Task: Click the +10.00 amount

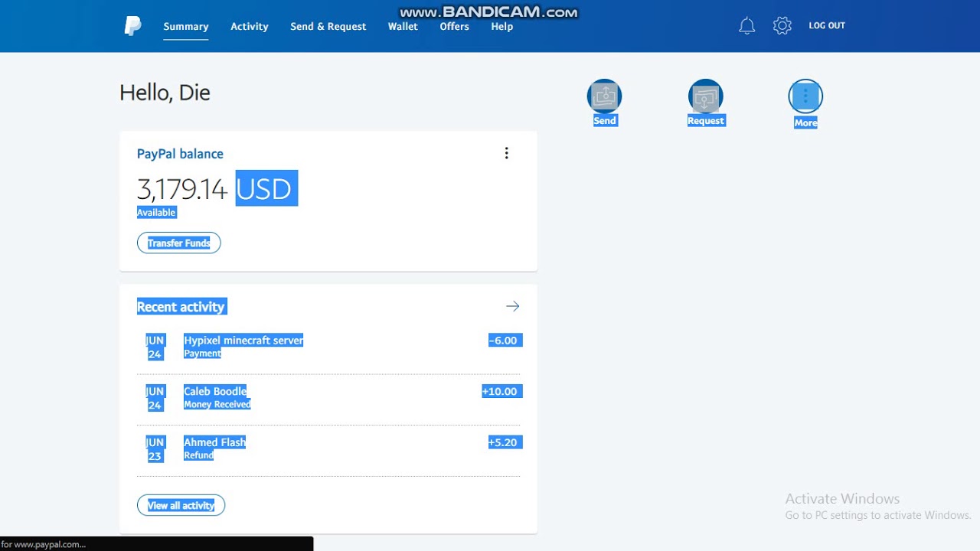Action: [501, 391]
